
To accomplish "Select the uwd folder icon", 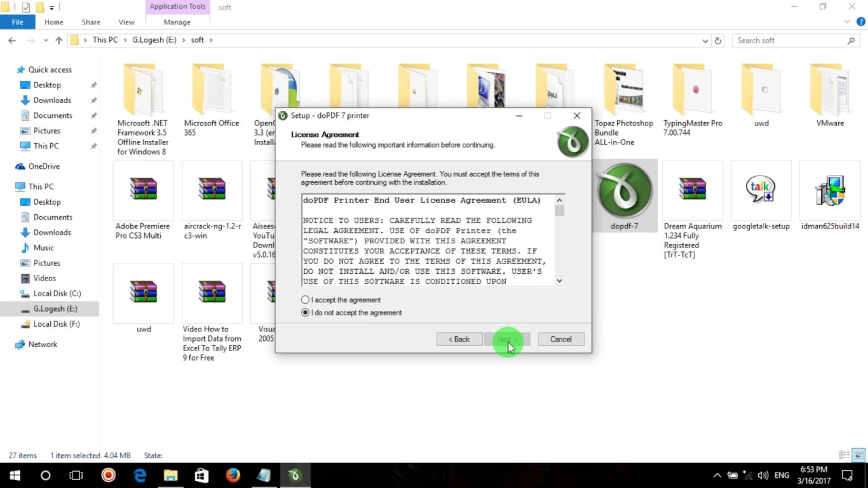I will coord(761,89).
